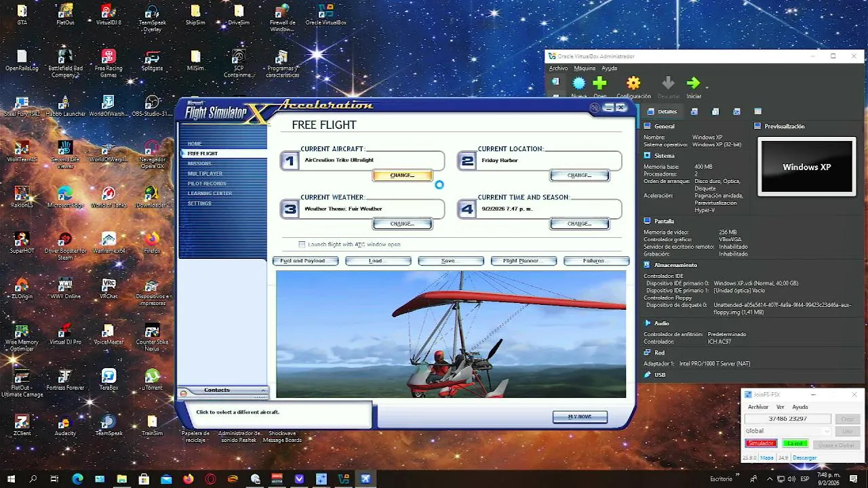Open Archivar menu in JoinFS

coord(758,407)
